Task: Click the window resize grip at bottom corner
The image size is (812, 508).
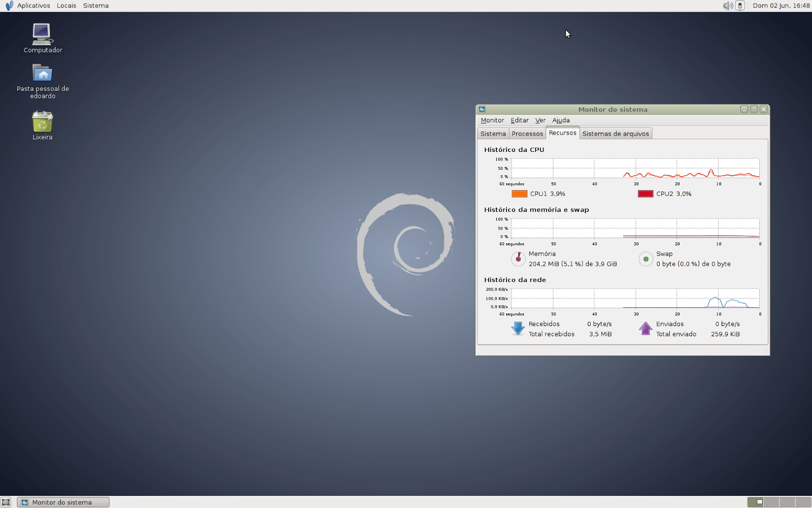Action: [x=765, y=351]
